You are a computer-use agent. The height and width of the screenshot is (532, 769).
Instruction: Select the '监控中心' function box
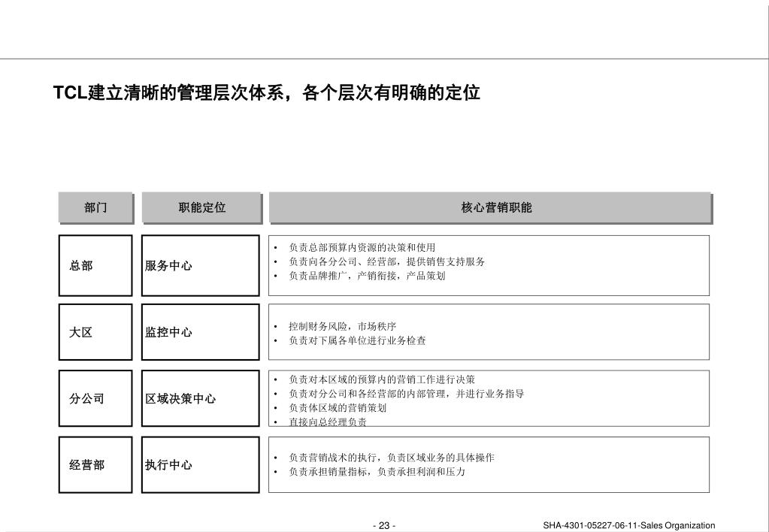200,332
